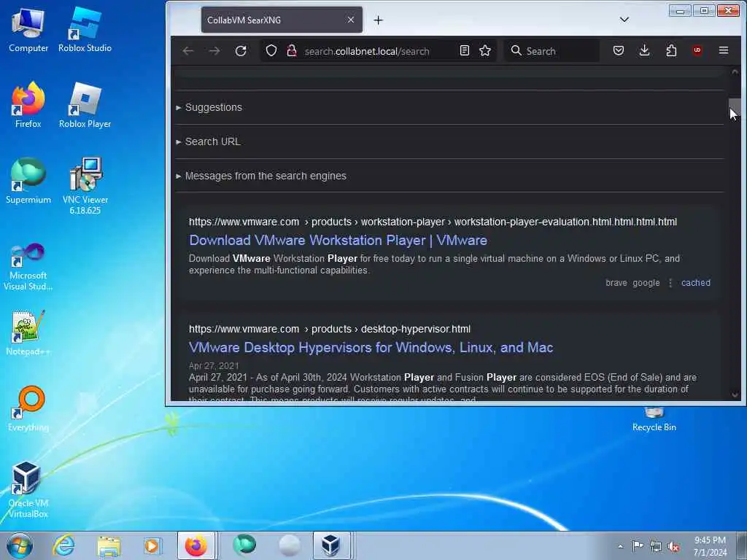
Task: Open the muted volume tray icon
Action: [673, 546]
